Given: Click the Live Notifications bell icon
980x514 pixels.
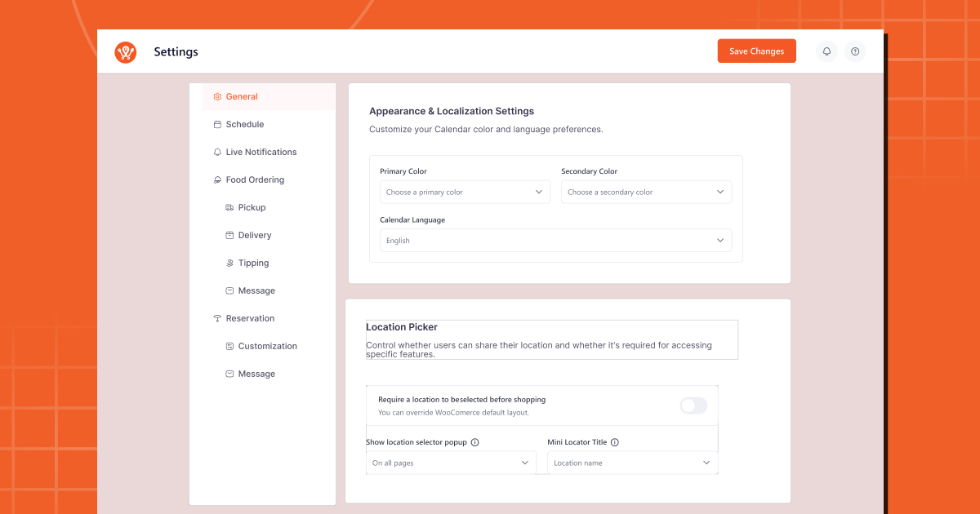Looking at the screenshot, I should tap(217, 153).
